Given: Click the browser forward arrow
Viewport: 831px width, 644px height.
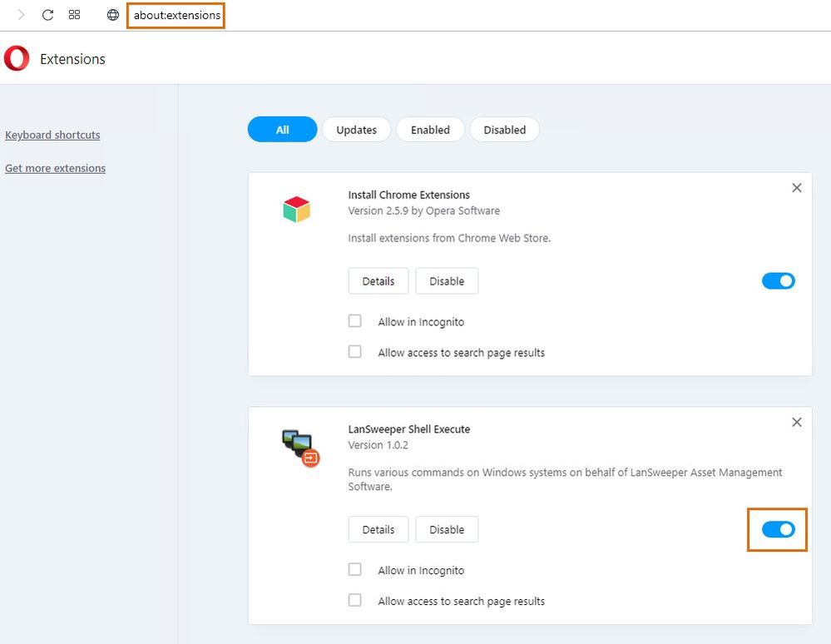Looking at the screenshot, I should coord(22,15).
